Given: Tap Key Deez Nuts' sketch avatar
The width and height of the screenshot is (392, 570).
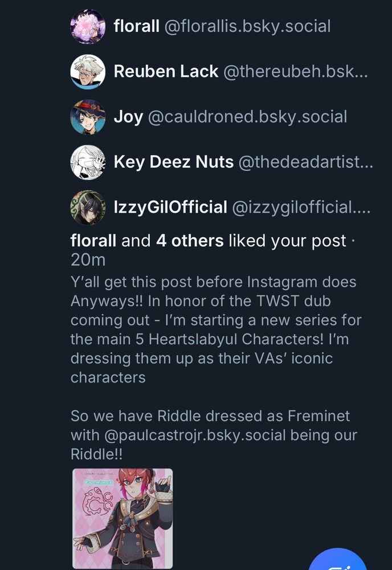Looking at the screenshot, I should pyautogui.click(x=88, y=162).
